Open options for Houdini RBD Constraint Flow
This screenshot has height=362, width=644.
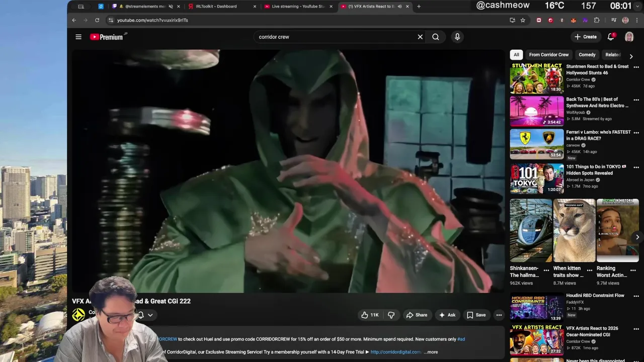(636, 296)
